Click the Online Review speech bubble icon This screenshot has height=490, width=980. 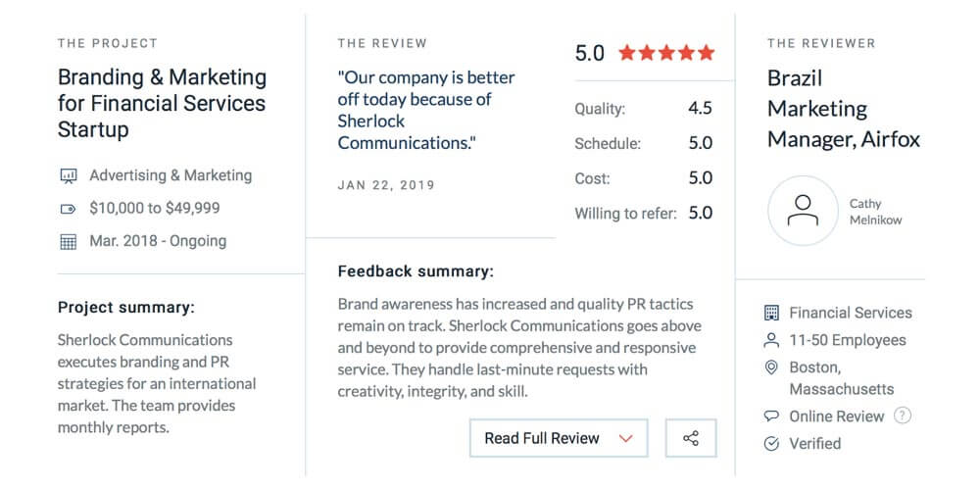tap(771, 416)
